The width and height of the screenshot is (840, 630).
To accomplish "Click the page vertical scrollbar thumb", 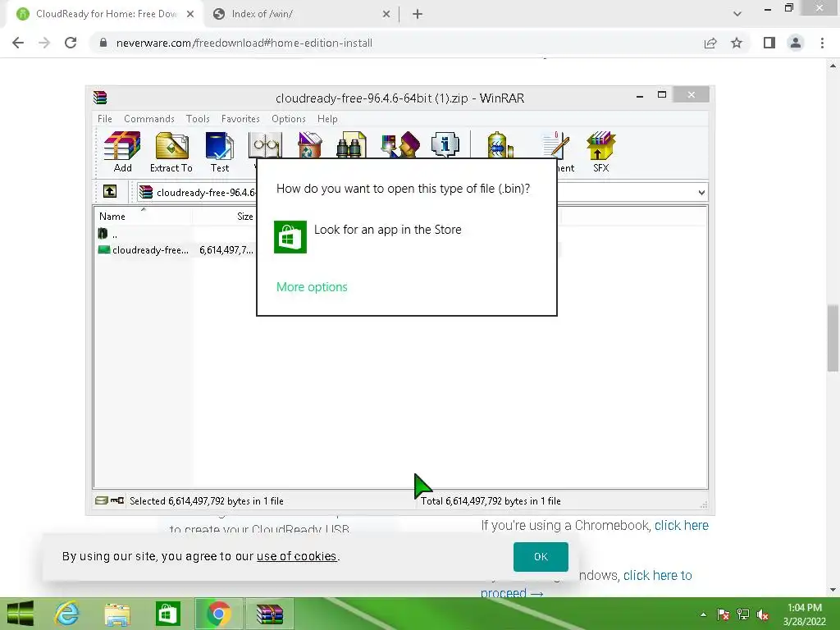I will coord(833,337).
